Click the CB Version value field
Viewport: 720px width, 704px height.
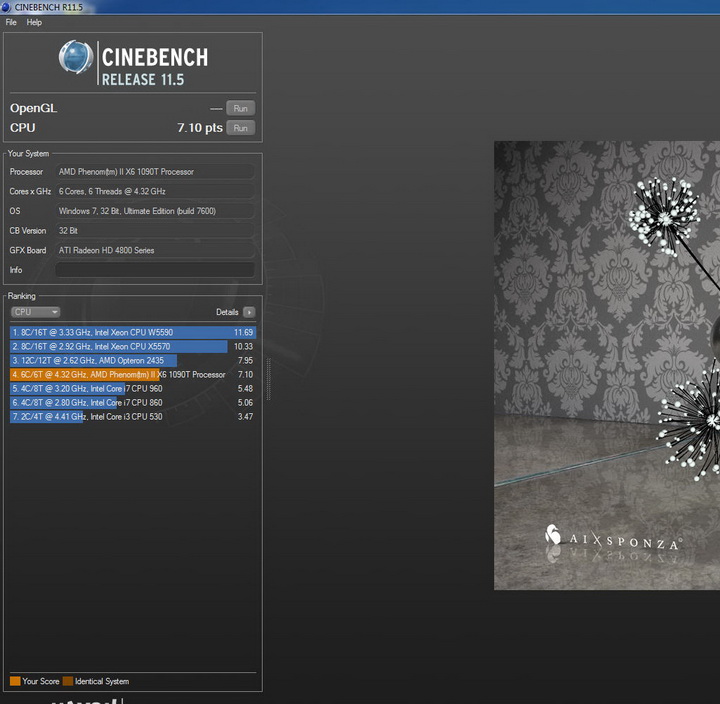(x=155, y=231)
